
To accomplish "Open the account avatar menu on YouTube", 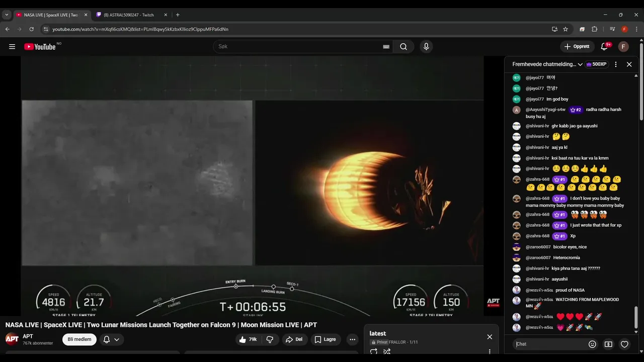I will [623, 47].
